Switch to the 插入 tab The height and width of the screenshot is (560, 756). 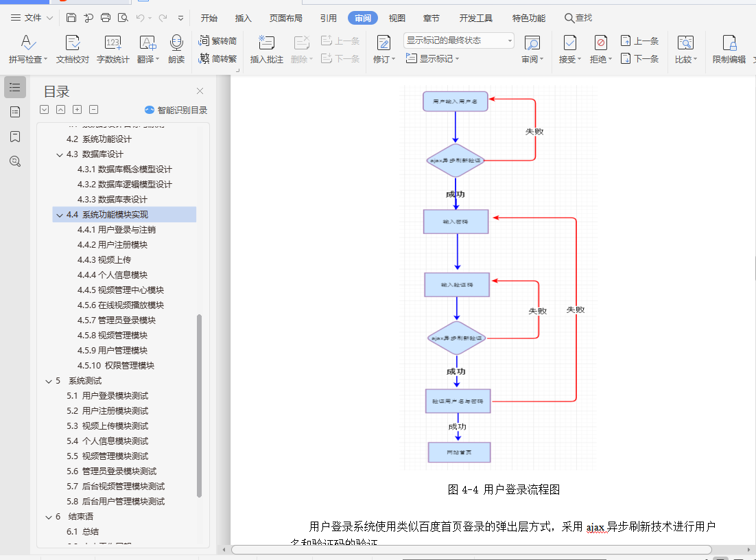point(243,19)
